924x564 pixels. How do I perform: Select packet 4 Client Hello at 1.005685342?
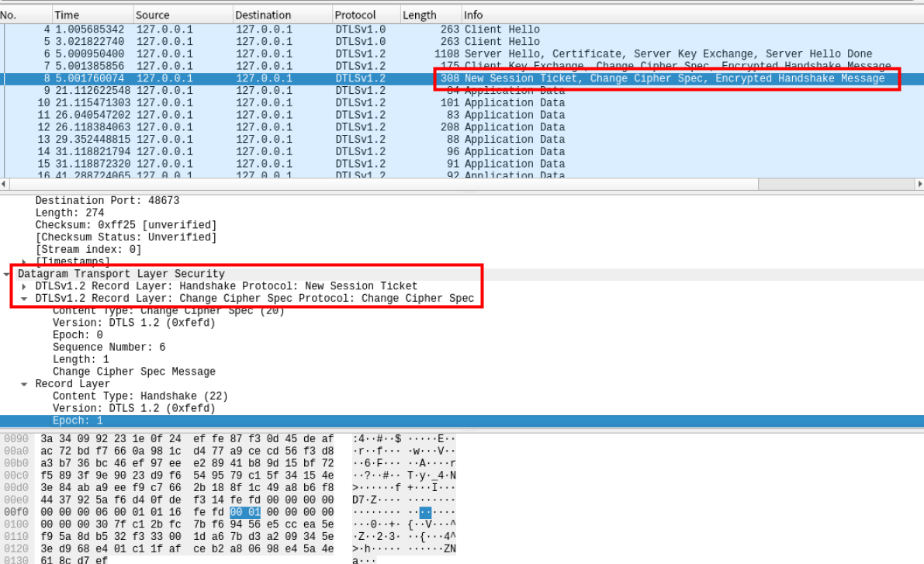click(x=462, y=29)
